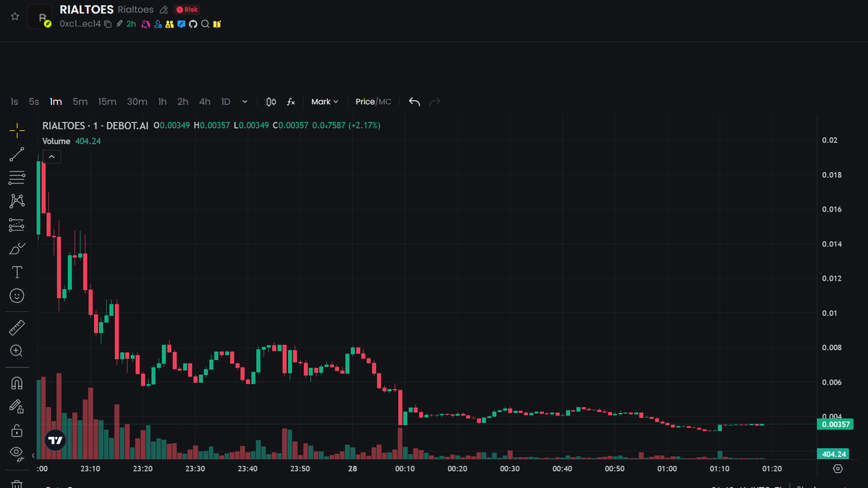Open the RIALTOES token logo
The image size is (868, 488).
pos(40,16)
